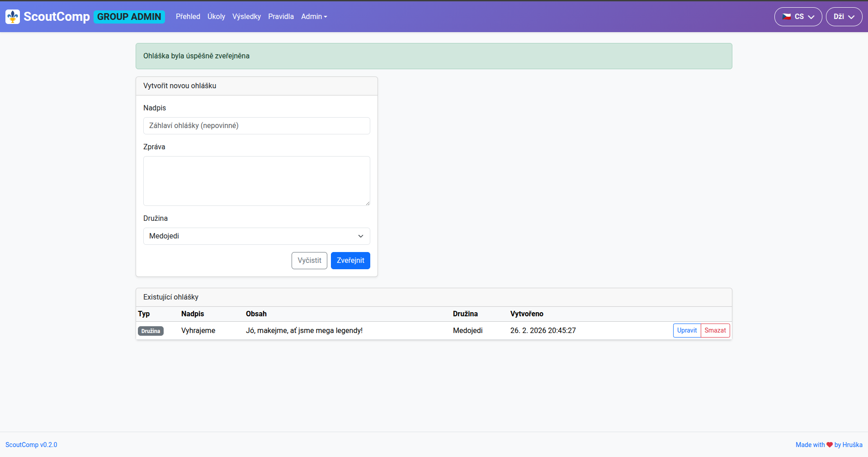Click into the Zpráva text area

coord(256,181)
